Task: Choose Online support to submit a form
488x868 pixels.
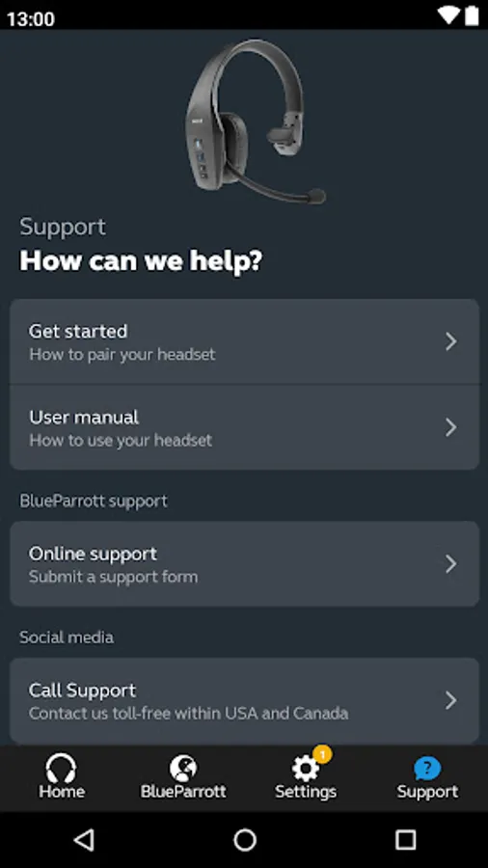Action: [x=245, y=564]
